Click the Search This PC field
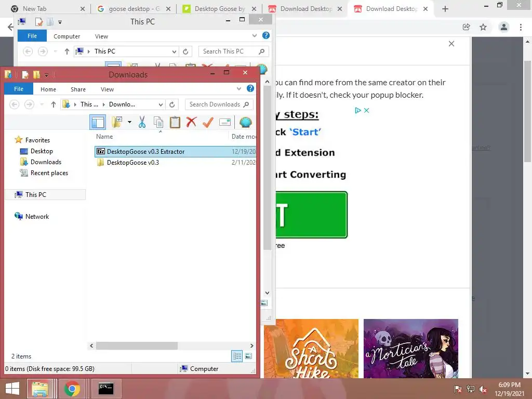Screen dimensions: 532x399 click(233, 51)
